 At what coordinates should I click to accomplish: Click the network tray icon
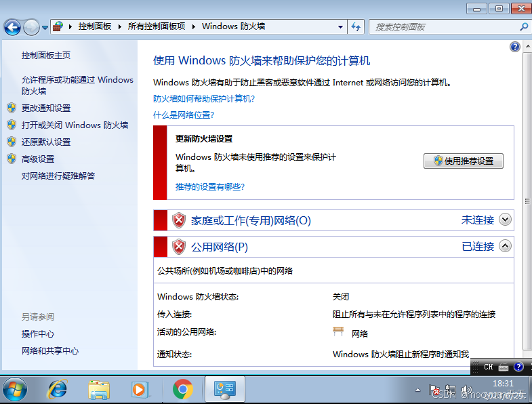point(451,390)
